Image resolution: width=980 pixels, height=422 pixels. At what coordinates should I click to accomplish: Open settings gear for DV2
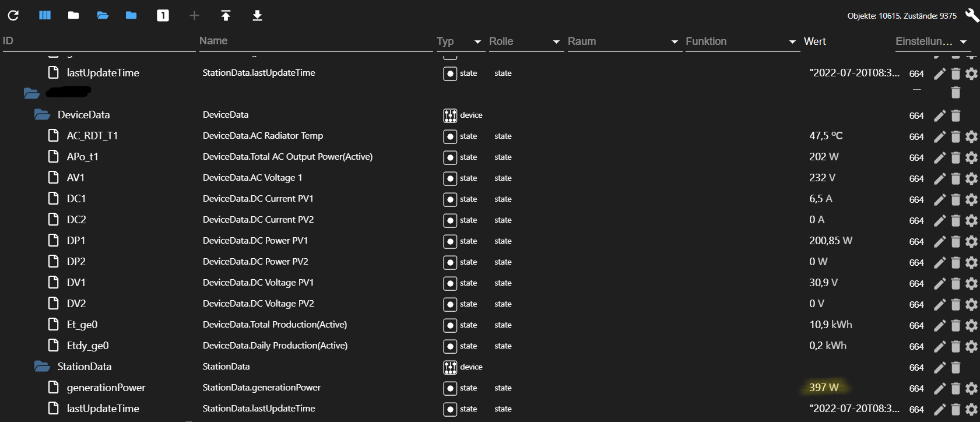(971, 304)
